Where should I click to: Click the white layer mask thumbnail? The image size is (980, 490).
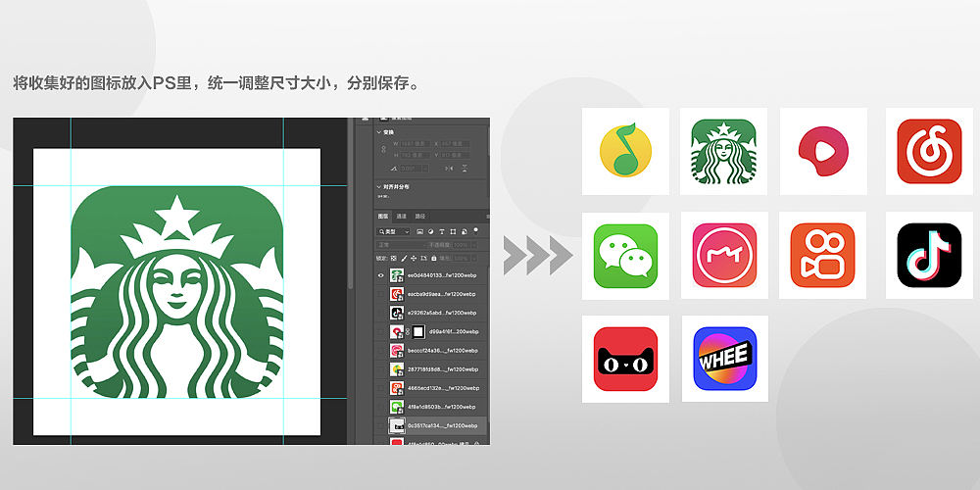(x=417, y=331)
